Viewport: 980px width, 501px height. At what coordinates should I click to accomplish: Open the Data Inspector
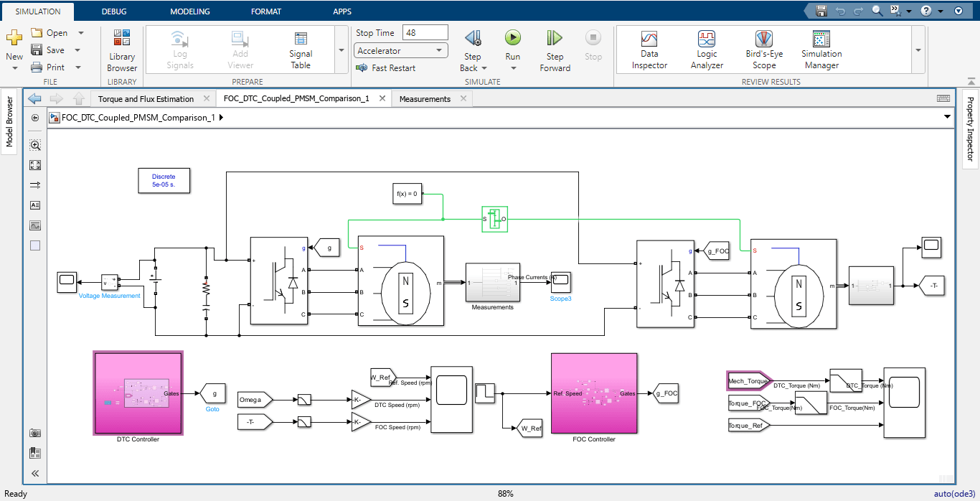point(649,49)
